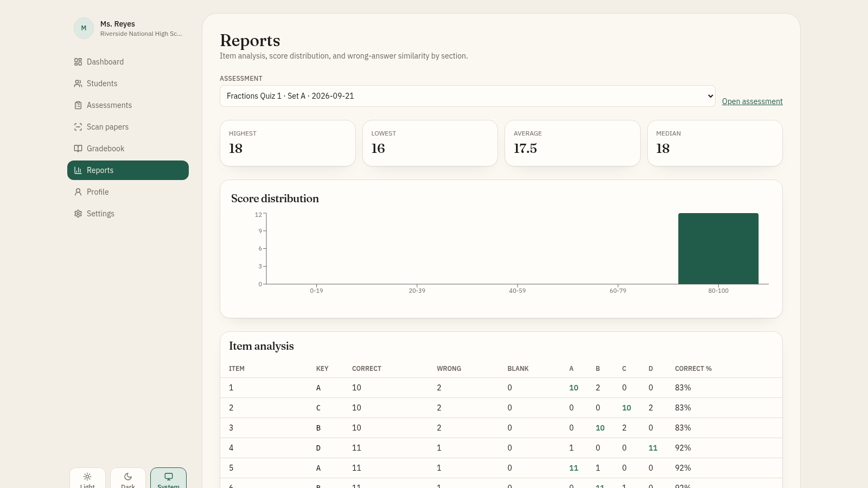Click the 60-79 axis label

tap(618, 291)
